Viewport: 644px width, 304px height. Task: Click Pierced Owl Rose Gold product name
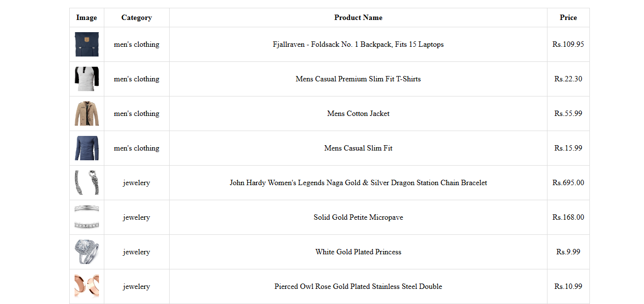coord(358,286)
